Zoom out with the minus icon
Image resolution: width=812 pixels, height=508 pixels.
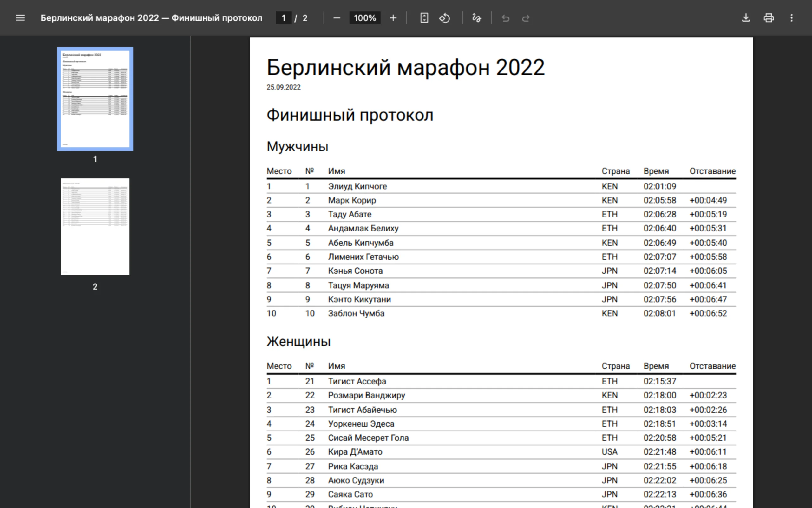[337, 18]
